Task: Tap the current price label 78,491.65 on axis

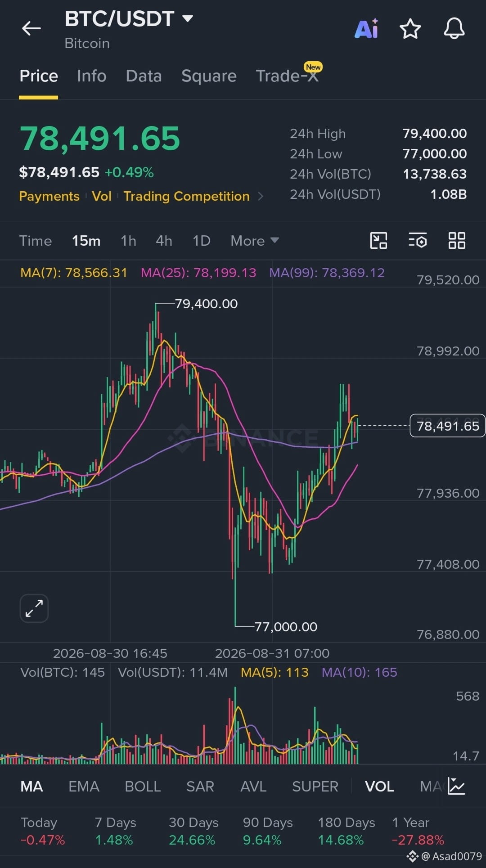Action: pos(448,426)
